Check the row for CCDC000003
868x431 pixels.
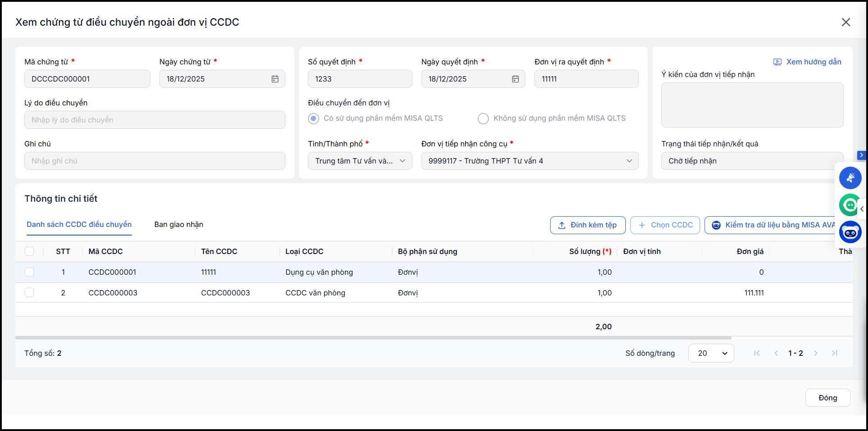(29, 293)
